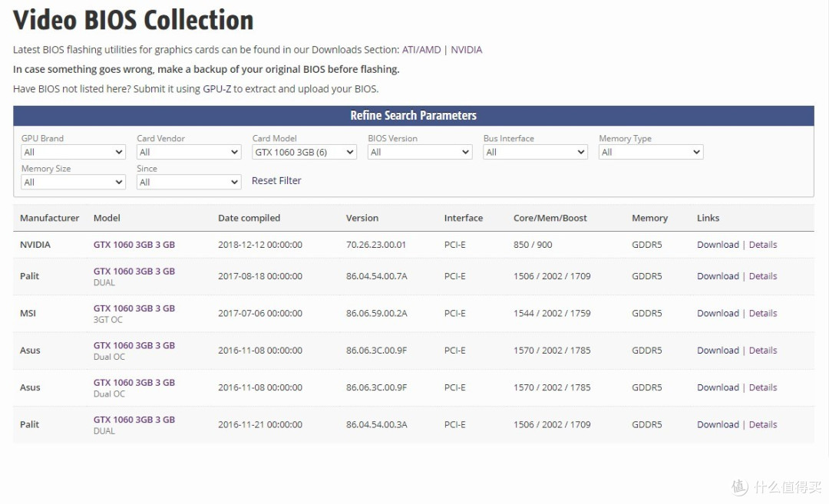View Details for the MSI BIOS
Screen dimensions: 829x504
click(x=763, y=313)
